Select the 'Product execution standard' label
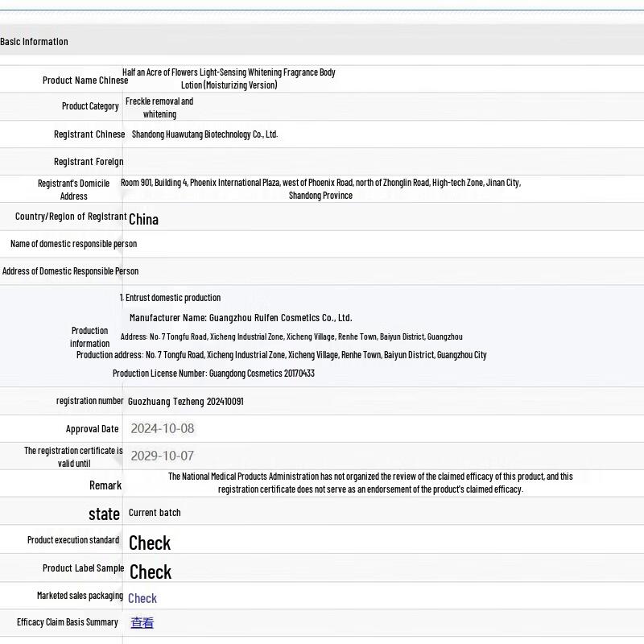This screenshot has height=644, width=644. pyautogui.click(x=73, y=540)
